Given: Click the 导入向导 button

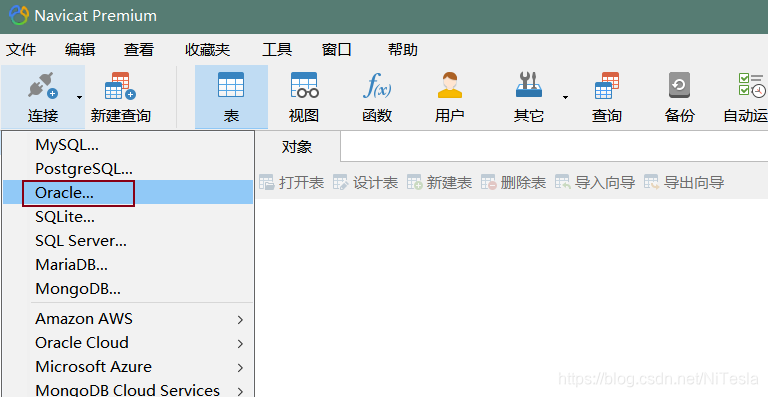Looking at the screenshot, I should (595, 183).
